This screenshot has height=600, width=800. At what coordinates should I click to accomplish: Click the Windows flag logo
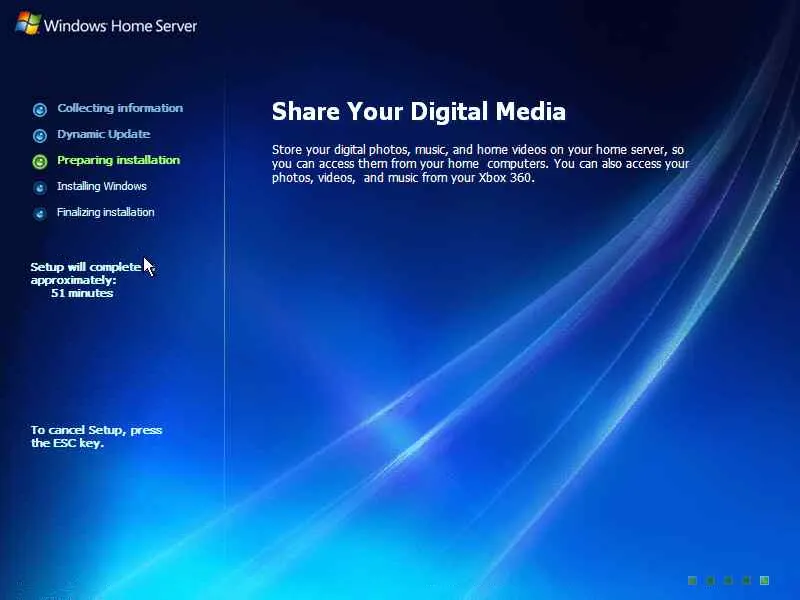(x=28, y=23)
